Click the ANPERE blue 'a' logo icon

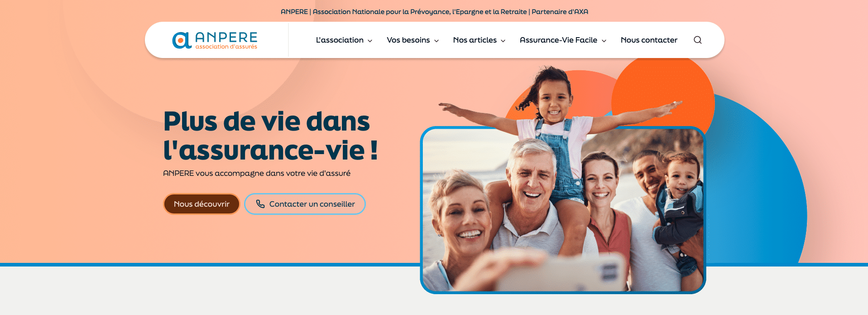point(182,40)
